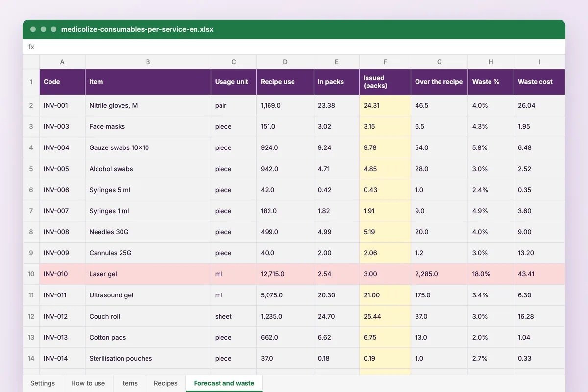588x392 pixels.
Task: Select issued packs cell '25.44'
Action: [x=385, y=316]
